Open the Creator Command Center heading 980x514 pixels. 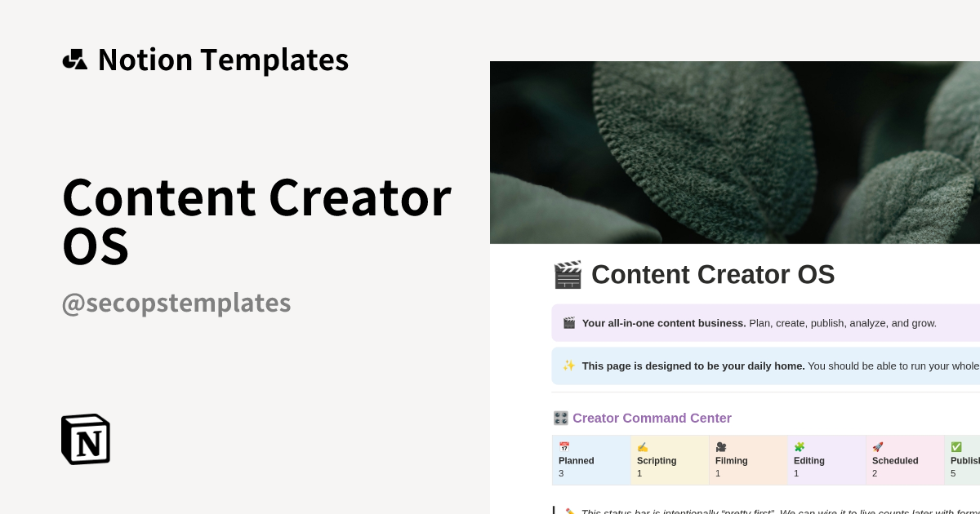pyautogui.click(x=652, y=419)
